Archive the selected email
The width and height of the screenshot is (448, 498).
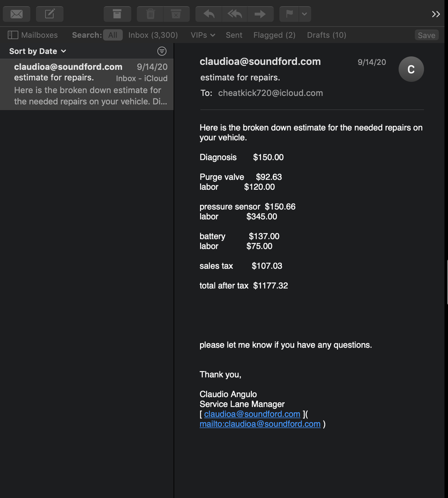(x=117, y=14)
